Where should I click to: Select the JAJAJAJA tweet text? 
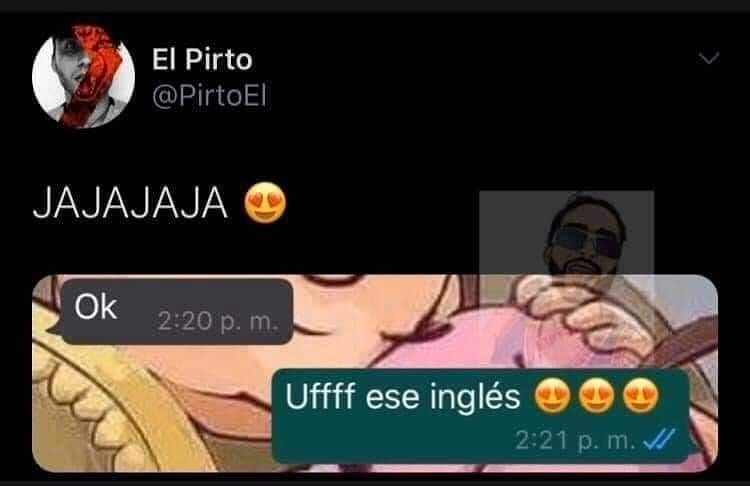(130, 203)
